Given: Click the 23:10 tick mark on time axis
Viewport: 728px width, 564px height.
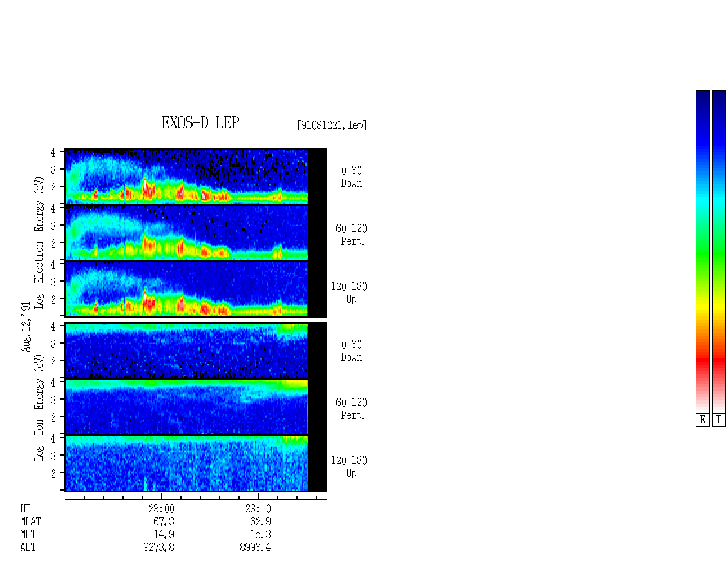Looking at the screenshot, I should (x=258, y=496).
